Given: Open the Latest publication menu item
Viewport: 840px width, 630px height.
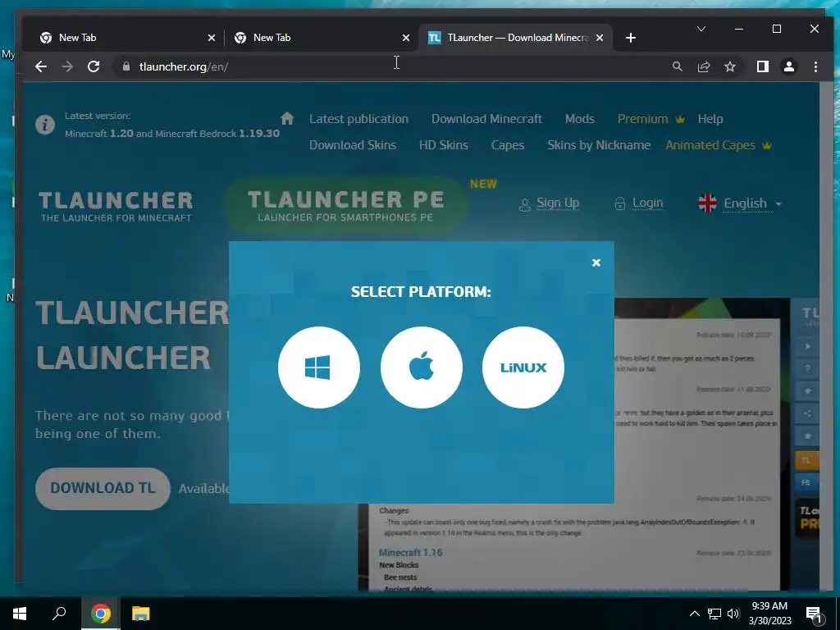Looking at the screenshot, I should point(358,119).
